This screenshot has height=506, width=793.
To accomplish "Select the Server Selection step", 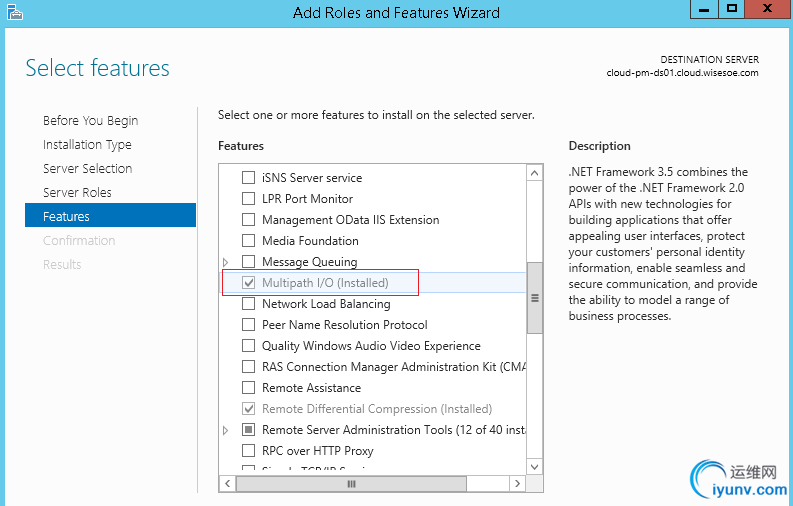I will tap(87, 169).
